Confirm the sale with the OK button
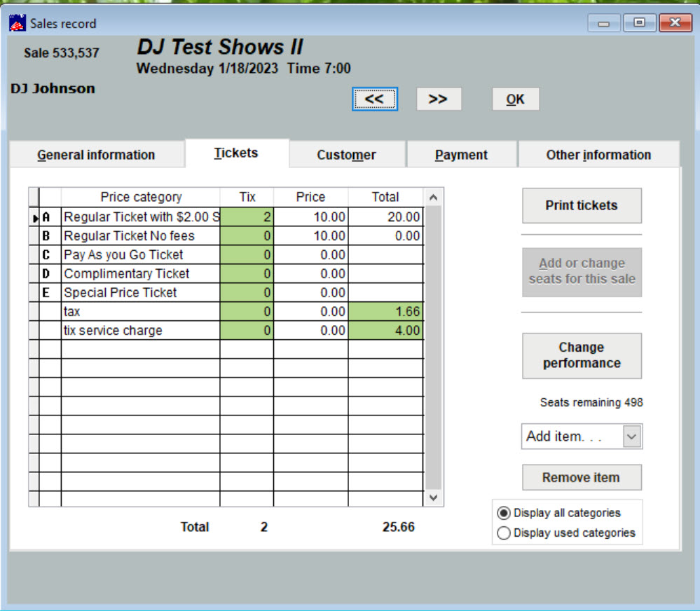 515,99
